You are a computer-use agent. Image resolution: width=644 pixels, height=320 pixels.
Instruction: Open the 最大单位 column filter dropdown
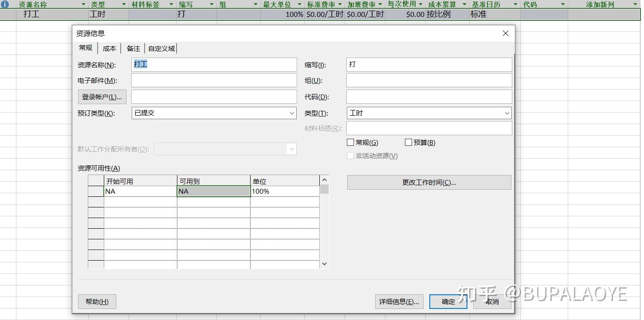click(x=300, y=4)
